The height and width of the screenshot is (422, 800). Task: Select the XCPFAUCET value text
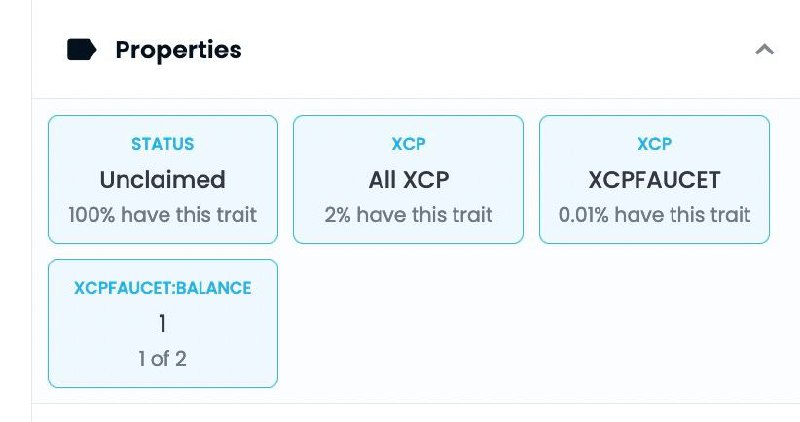coord(654,180)
